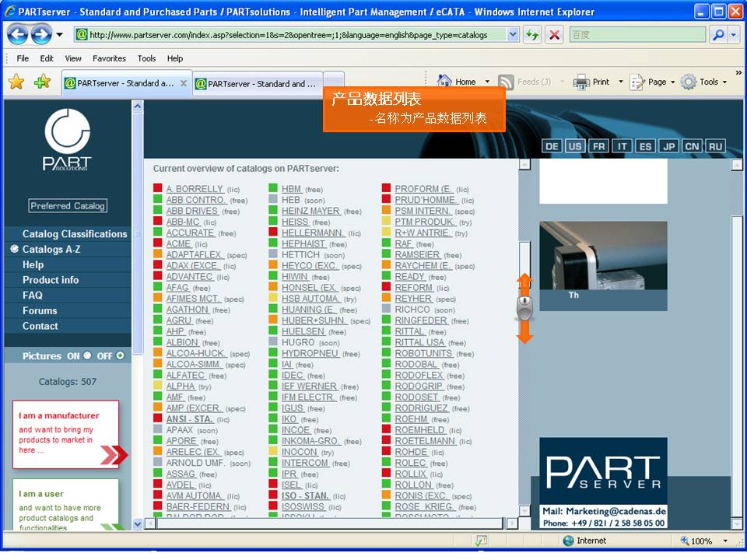Switch site language to FR
The height and width of the screenshot is (560, 747).
tap(599, 146)
